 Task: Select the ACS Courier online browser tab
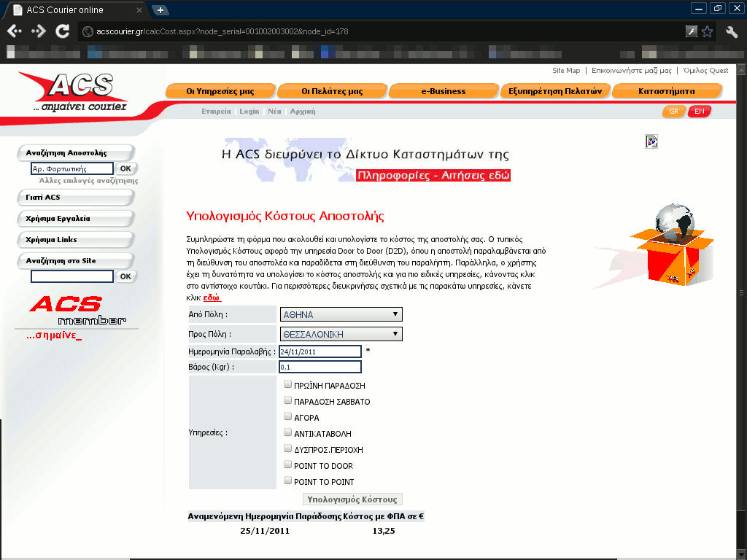(x=78, y=10)
